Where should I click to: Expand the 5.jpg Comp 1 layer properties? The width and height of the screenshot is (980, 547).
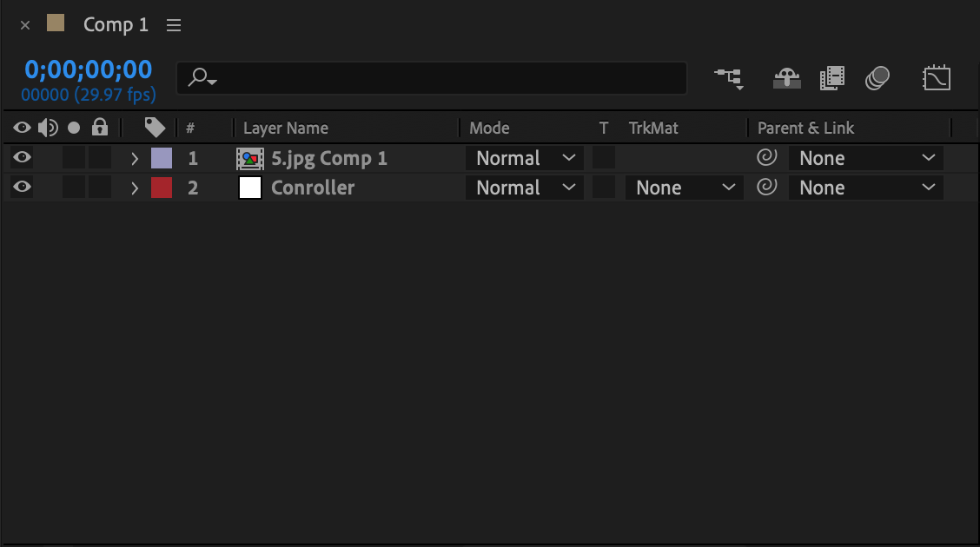click(x=135, y=159)
